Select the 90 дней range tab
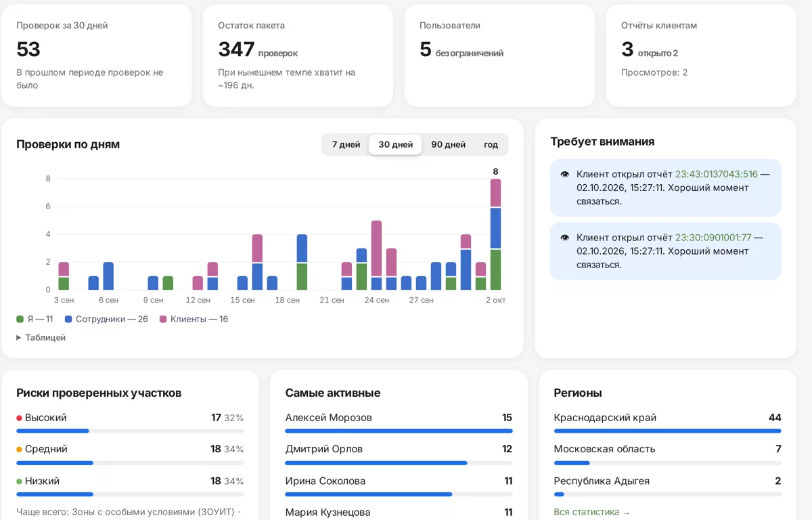812x520 pixels. click(x=449, y=144)
